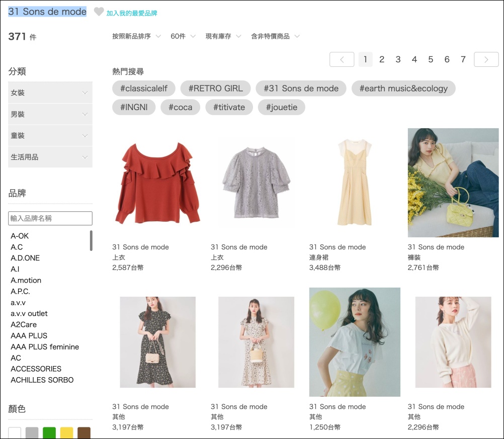Open the gray lace blouse product image
Viewport: 504px width, 439px height.
tap(256, 183)
